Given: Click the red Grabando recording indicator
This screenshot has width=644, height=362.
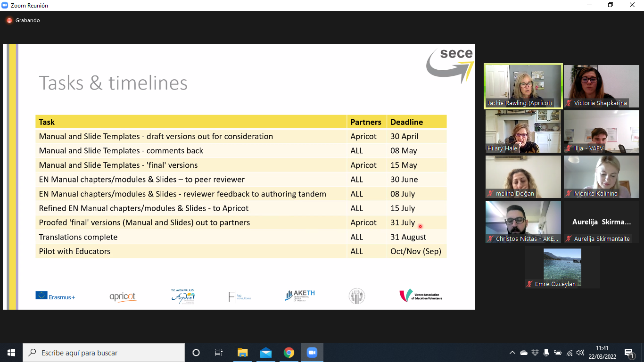Looking at the screenshot, I should tap(9, 20).
